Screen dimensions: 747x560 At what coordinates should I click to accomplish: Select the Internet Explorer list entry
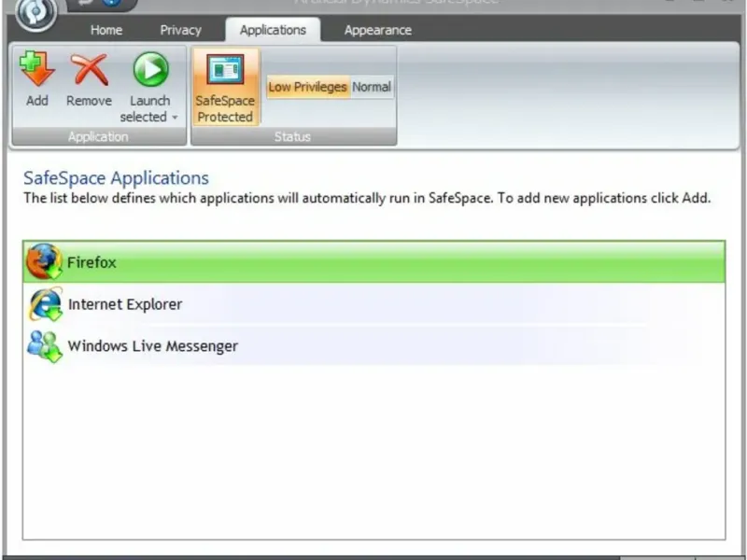pos(374,304)
